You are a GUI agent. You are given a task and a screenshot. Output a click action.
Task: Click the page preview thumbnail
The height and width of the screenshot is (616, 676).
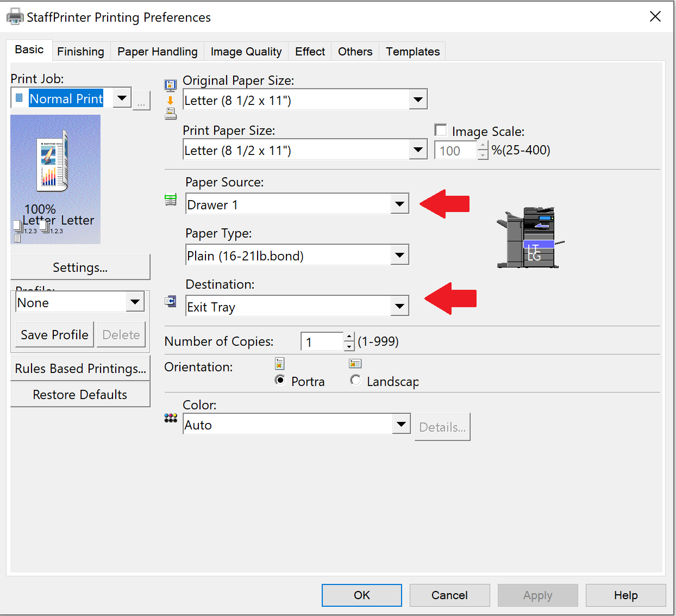55,179
